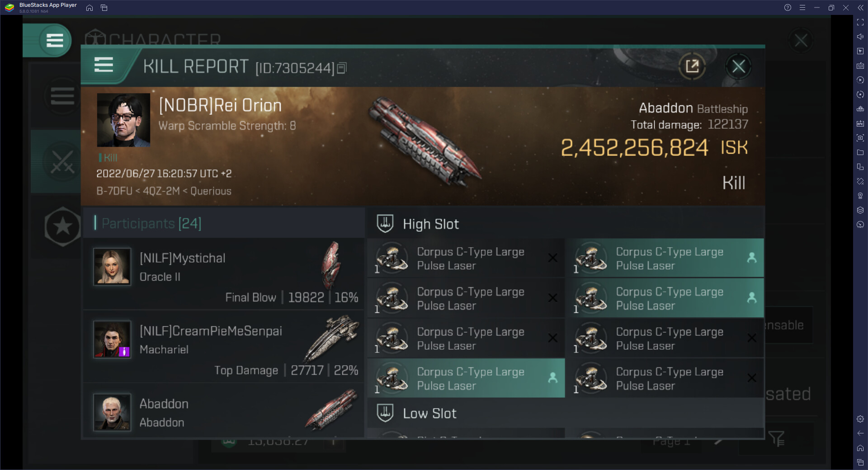Click the share kill report icon
The image size is (868, 470).
click(x=692, y=66)
